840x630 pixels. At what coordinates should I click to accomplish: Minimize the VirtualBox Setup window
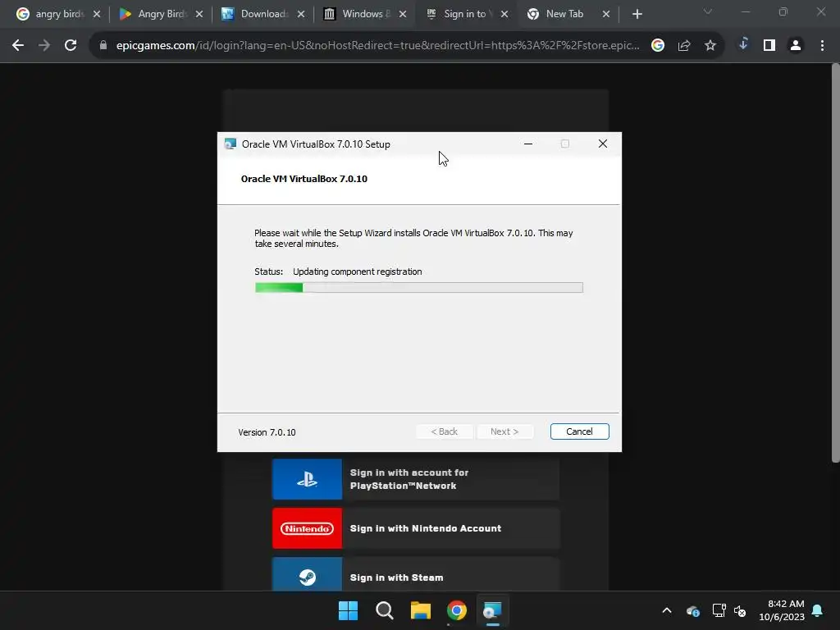click(x=527, y=144)
